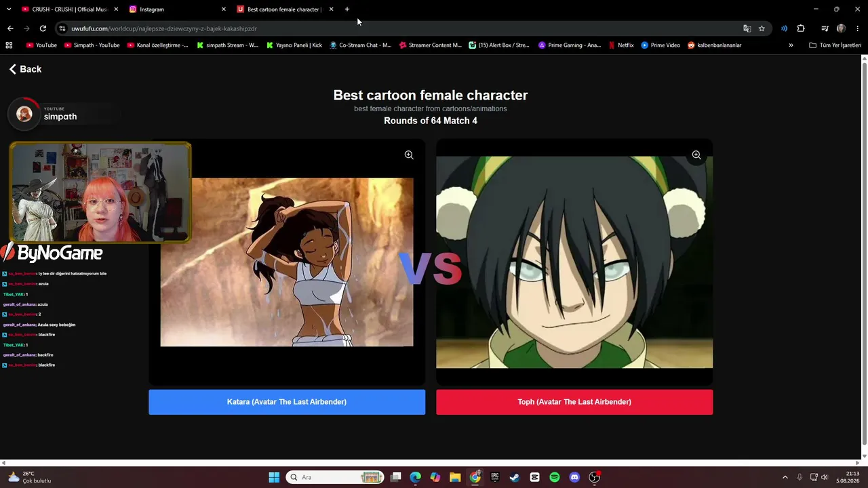Open Spotify from the taskbar
868x488 pixels.
pyautogui.click(x=555, y=477)
